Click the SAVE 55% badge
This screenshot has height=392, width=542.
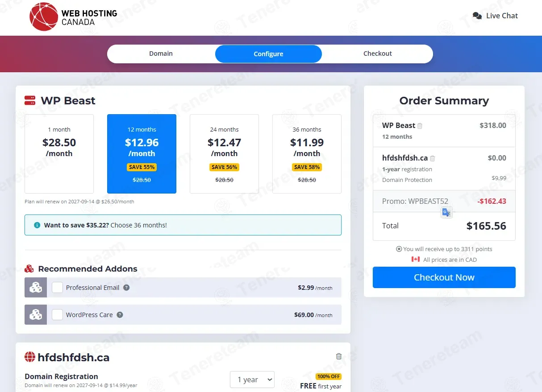(142, 167)
